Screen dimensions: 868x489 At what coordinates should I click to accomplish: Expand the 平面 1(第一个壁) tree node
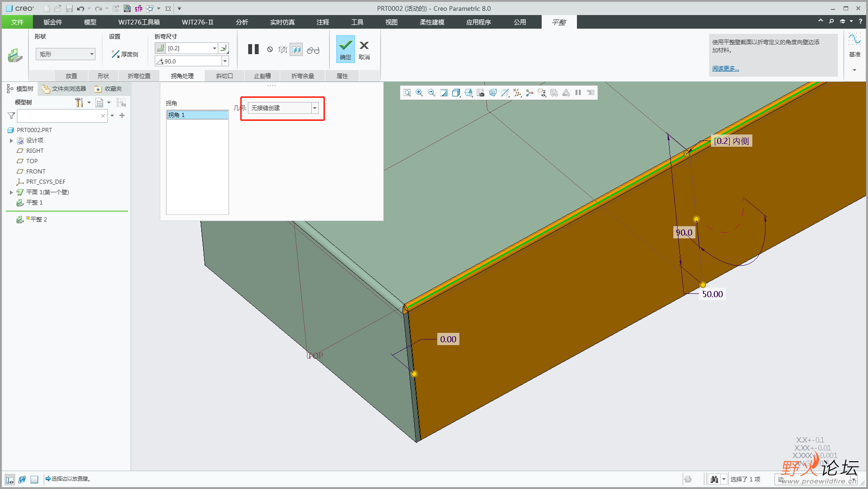pyautogui.click(x=11, y=192)
